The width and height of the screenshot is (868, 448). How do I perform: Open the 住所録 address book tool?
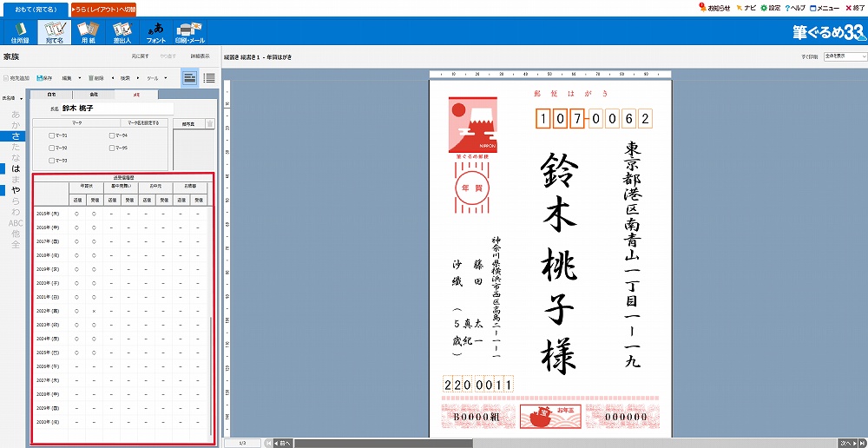coord(19,32)
